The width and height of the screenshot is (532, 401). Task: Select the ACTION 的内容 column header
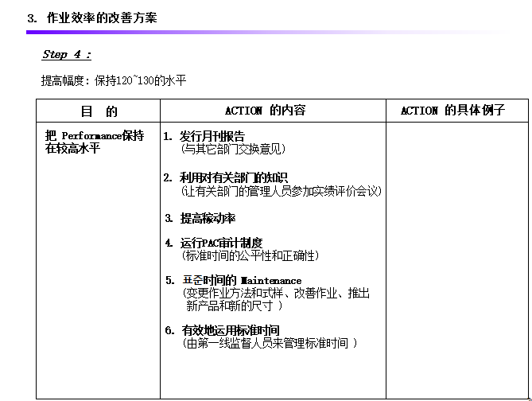click(265, 111)
